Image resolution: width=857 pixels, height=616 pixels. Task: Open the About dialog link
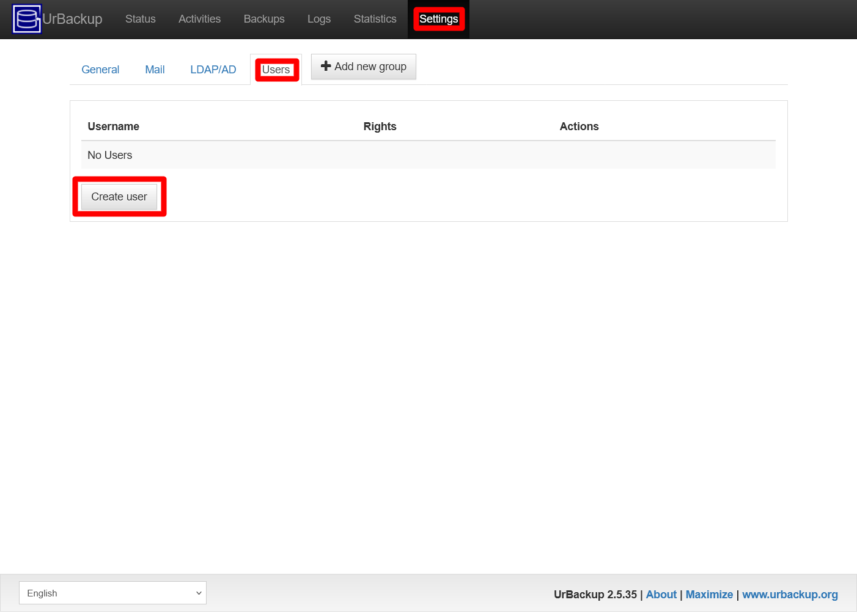(x=661, y=594)
